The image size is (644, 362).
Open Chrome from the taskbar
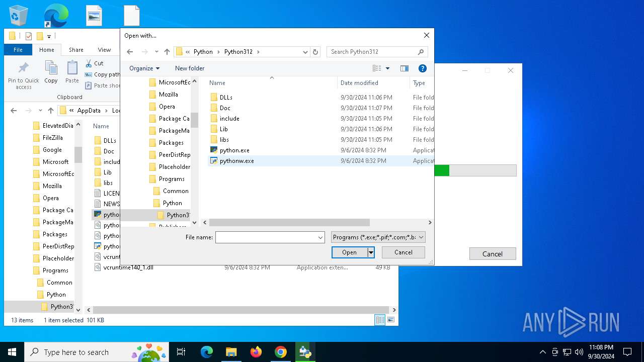pos(281,352)
